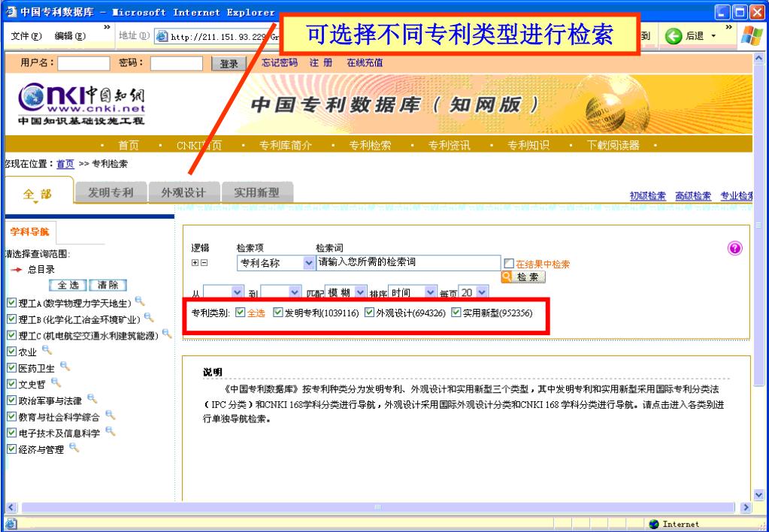Screen dimensions: 769x532
Task: Click the horizontal scrollbar right arrow
Action: tap(746, 507)
